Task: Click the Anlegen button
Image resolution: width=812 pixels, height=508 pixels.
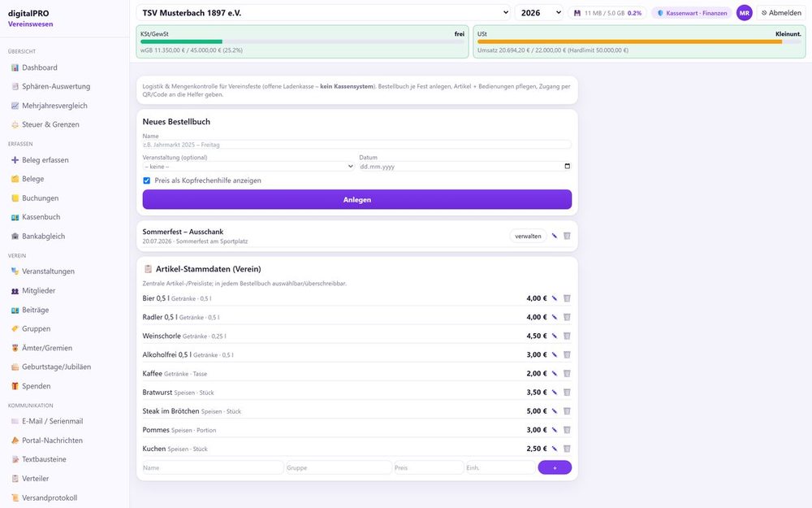Action: [x=356, y=200]
